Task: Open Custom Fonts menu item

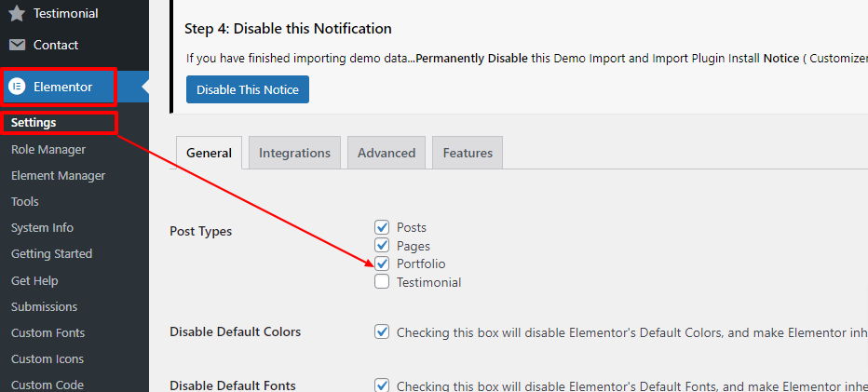Action: (x=47, y=332)
